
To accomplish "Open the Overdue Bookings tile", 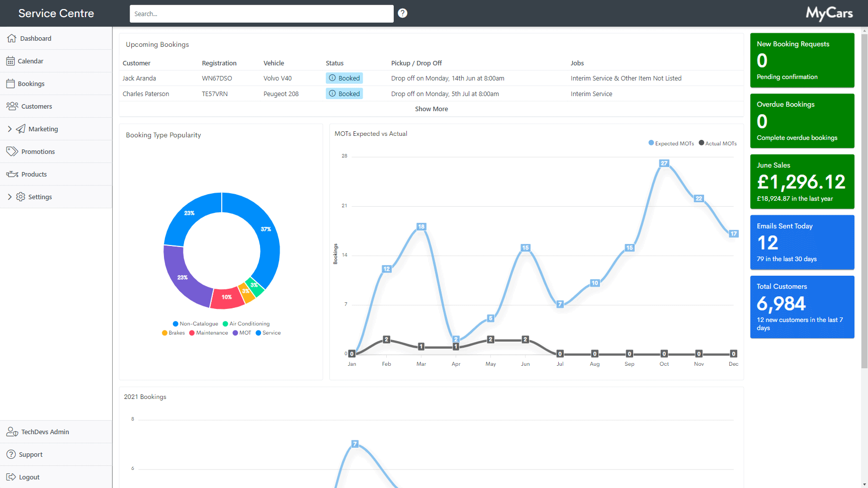I will 802,121.
